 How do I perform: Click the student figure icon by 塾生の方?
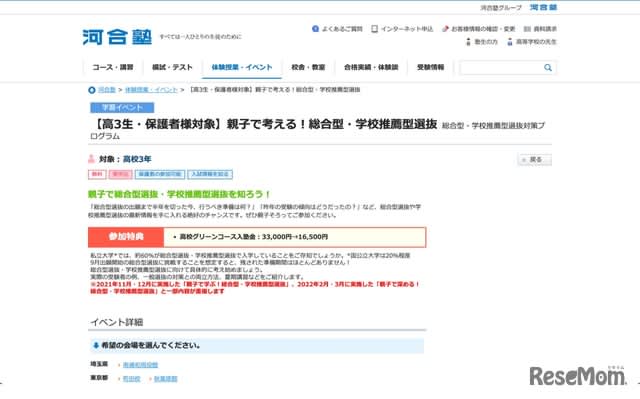(468, 42)
